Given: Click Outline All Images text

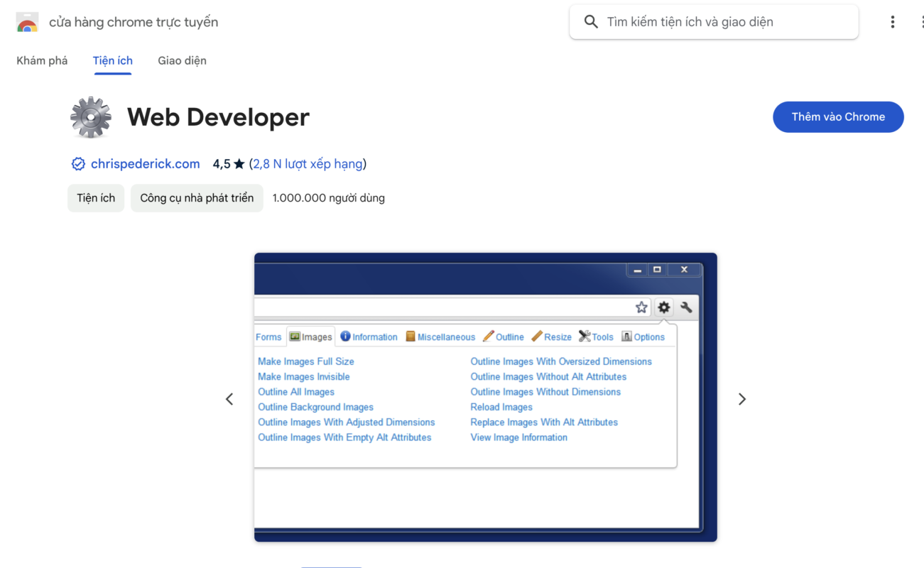Looking at the screenshot, I should tap(296, 392).
